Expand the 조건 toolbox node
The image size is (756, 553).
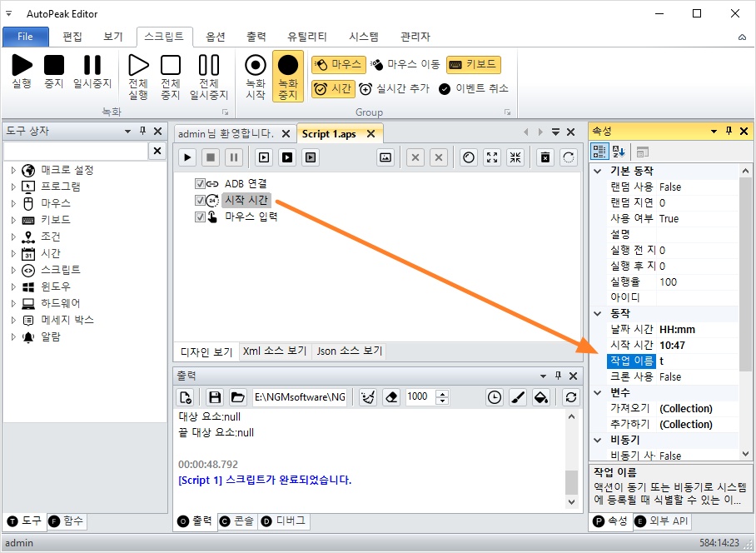[x=13, y=237]
